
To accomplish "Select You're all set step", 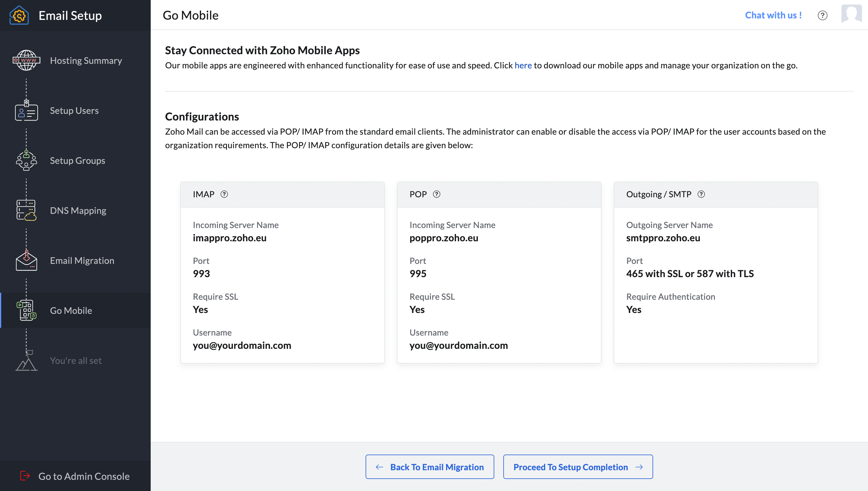I will click(x=75, y=360).
